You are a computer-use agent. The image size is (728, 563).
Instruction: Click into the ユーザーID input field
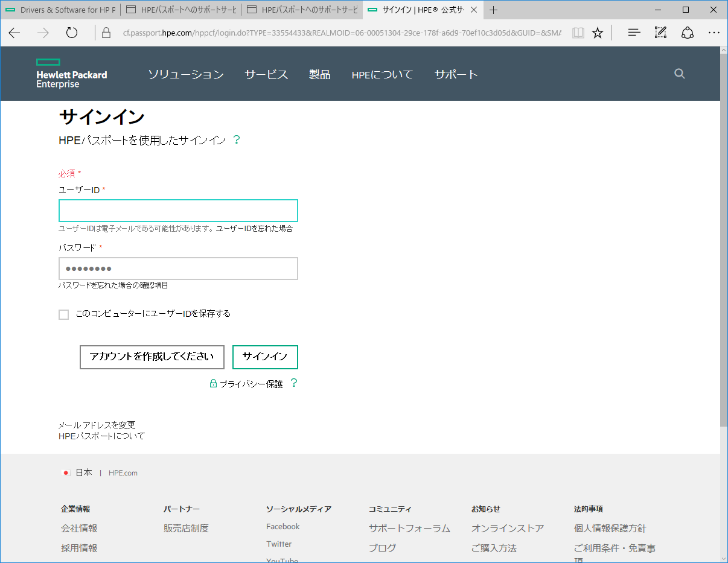[178, 211]
